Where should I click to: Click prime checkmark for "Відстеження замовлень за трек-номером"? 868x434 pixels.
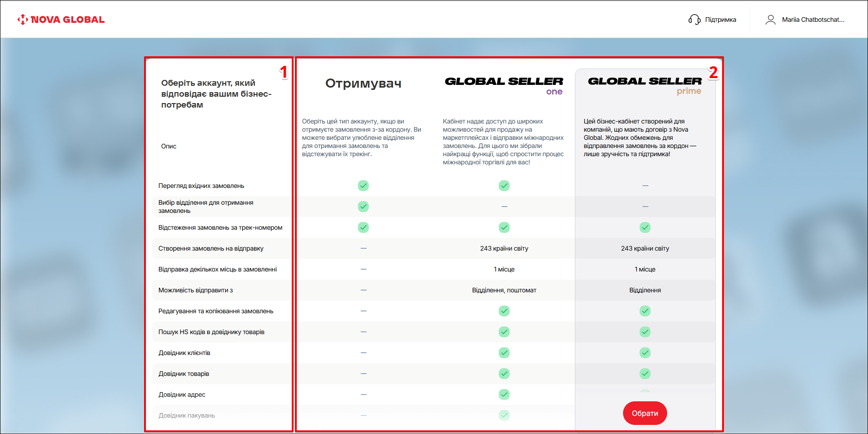click(x=645, y=227)
